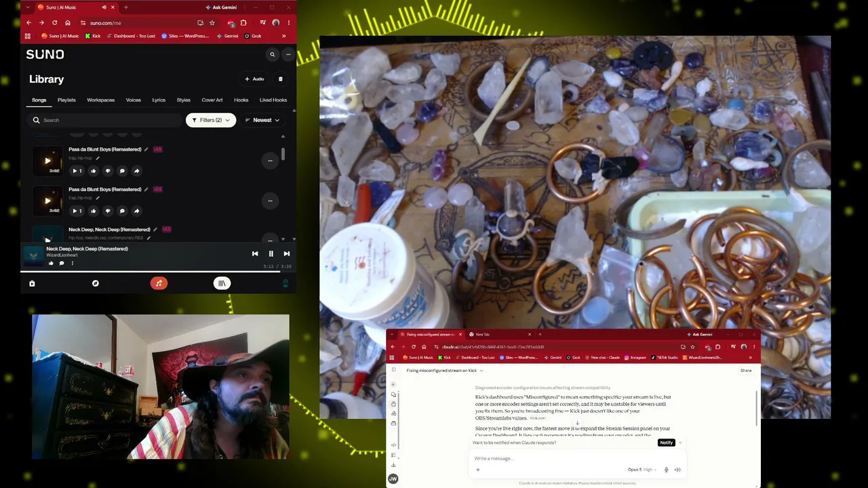The width and height of the screenshot is (868, 488).
Task: Open the Workspaces tab in Library
Action: (100, 100)
